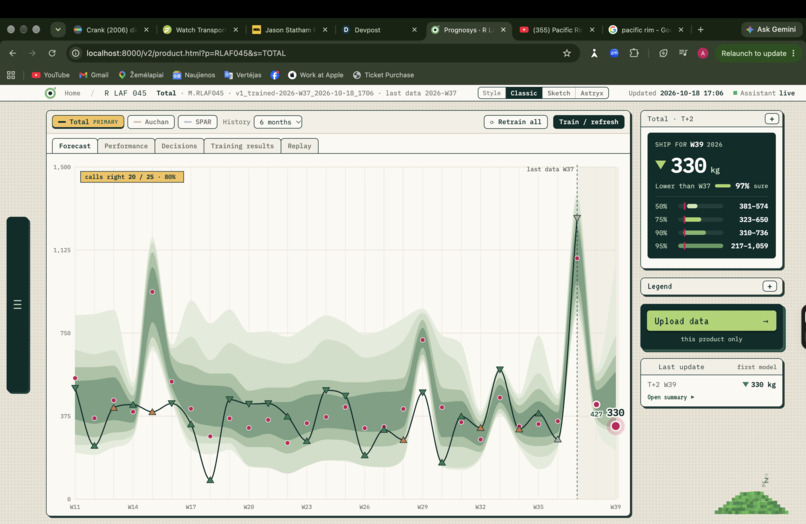Click the 95% interval bar 217-1,059
Screen dimensions: 806x524
coord(703,246)
